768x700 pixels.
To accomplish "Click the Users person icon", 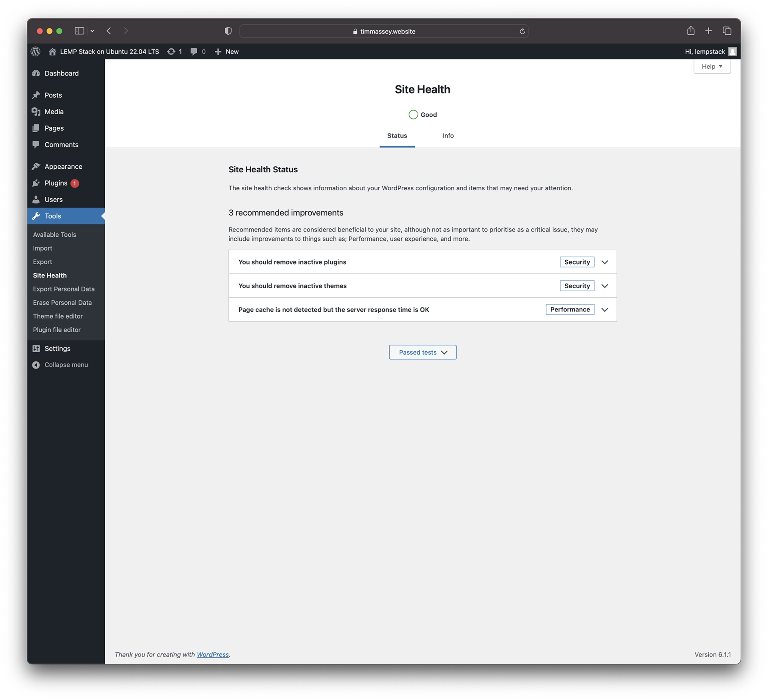I will (36, 199).
